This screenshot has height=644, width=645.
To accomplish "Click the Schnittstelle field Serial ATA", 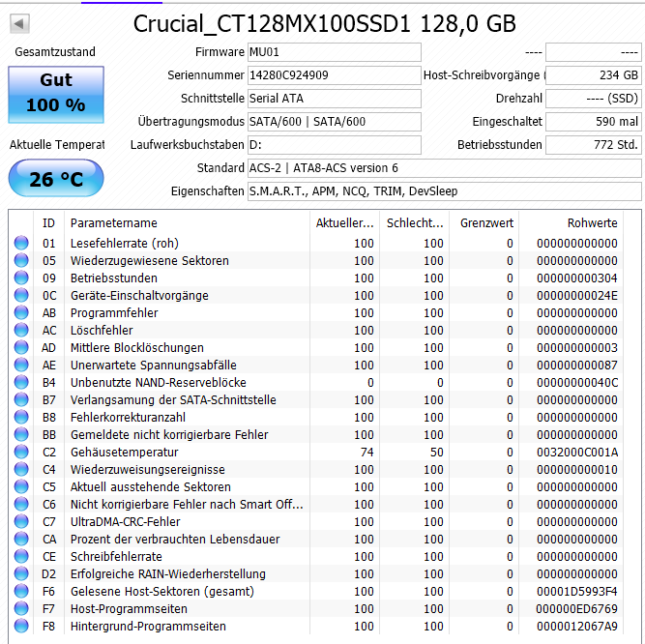I will point(335,99).
